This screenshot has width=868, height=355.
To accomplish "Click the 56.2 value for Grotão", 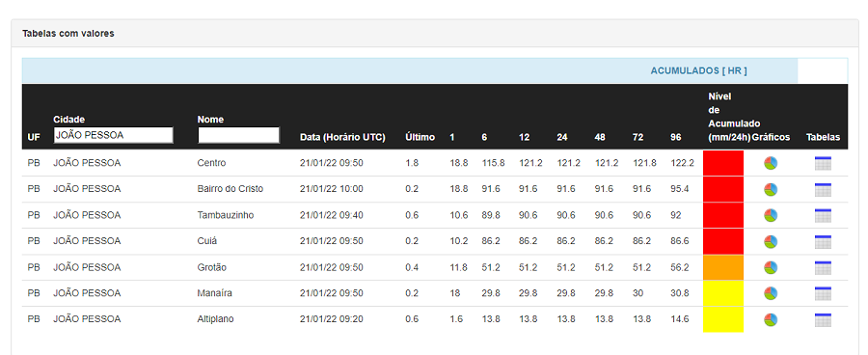I will (679, 267).
